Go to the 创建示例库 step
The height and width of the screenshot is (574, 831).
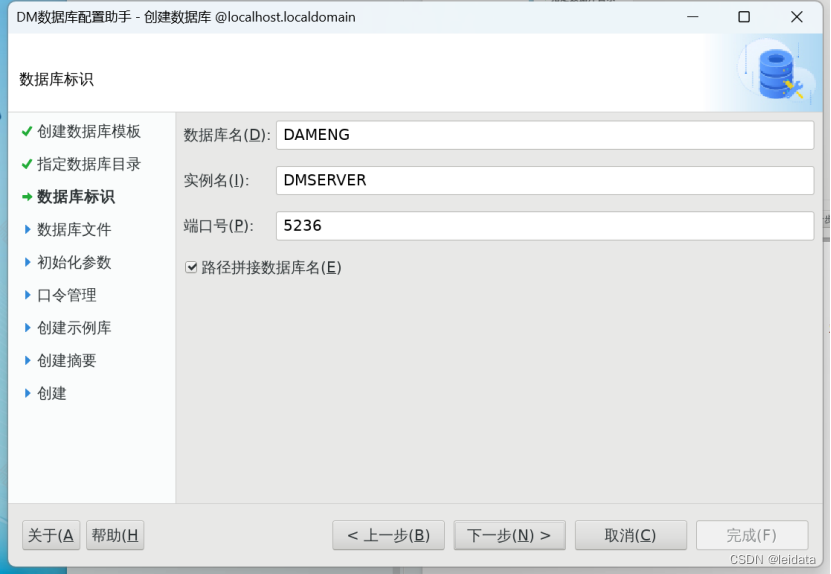74,328
